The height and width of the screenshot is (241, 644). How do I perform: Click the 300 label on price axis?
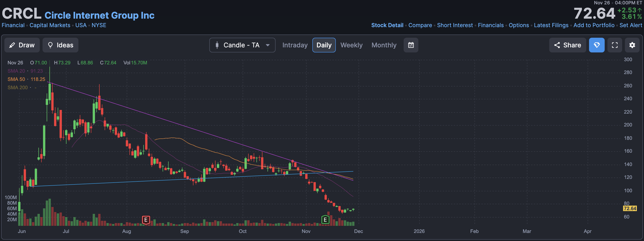coord(628,60)
